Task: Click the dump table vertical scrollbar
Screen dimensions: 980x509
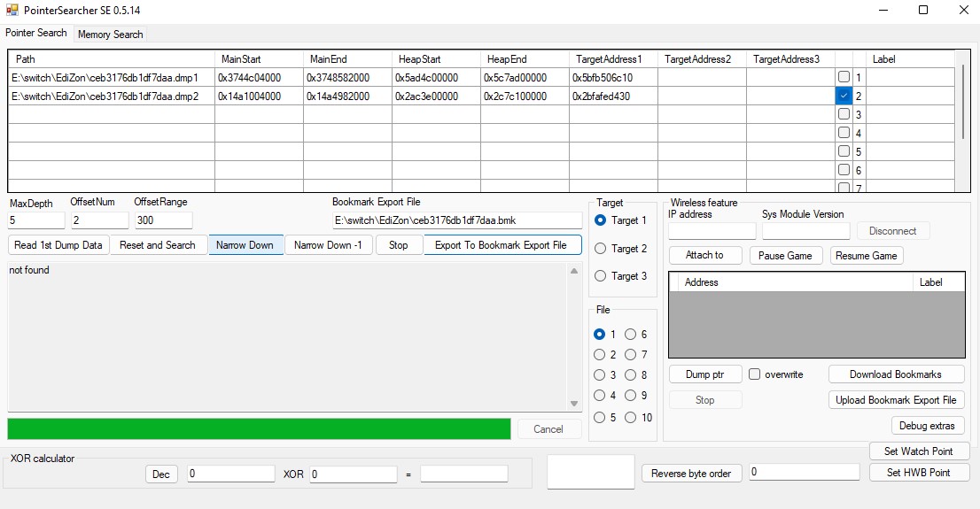Action: pyautogui.click(x=962, y=102)
